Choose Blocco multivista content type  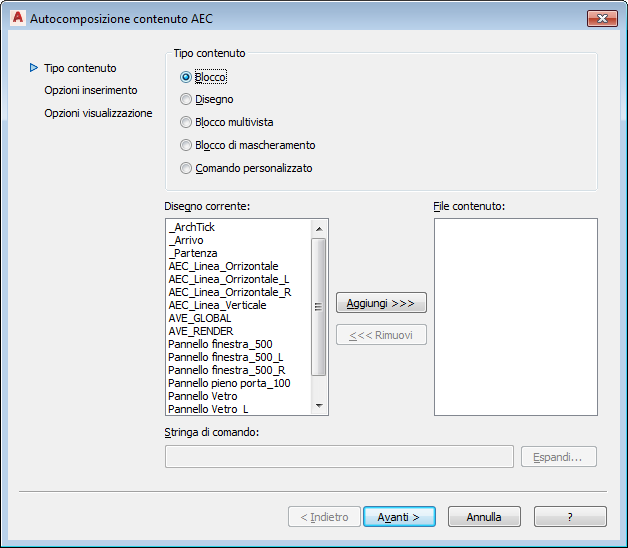pos(186,122)
